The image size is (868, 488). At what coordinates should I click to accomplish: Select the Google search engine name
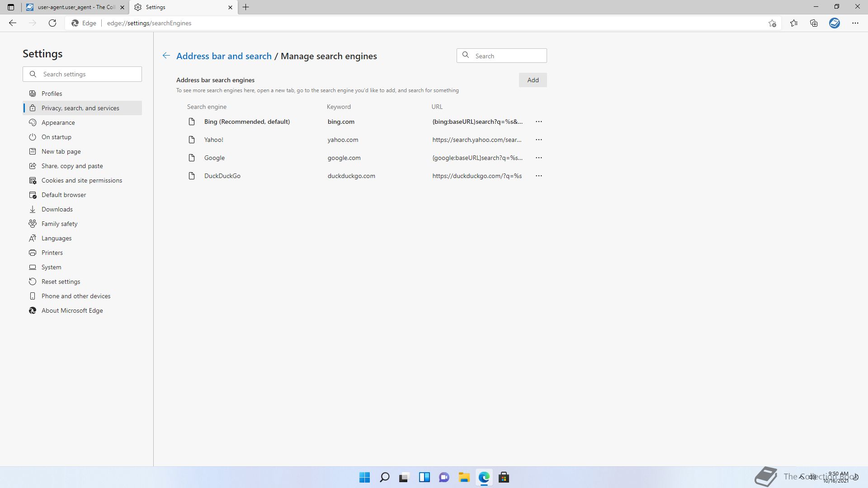click(214, 158)
